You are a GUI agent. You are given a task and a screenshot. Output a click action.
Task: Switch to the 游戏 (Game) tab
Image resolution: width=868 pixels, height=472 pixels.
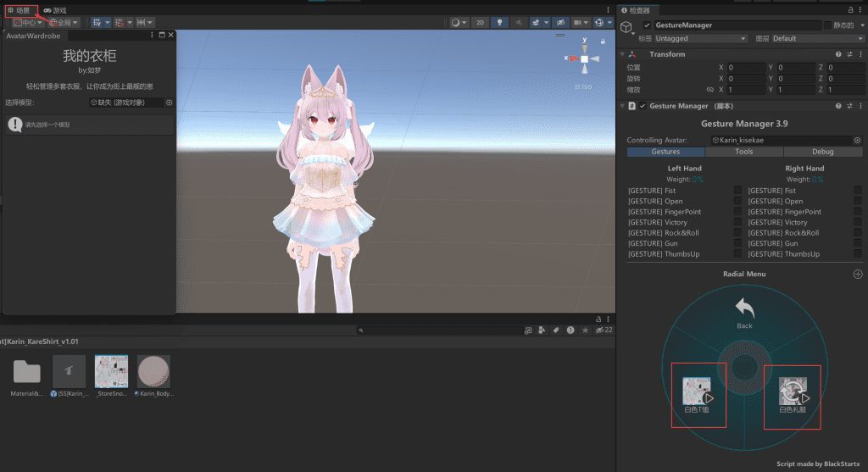point(55,10)
